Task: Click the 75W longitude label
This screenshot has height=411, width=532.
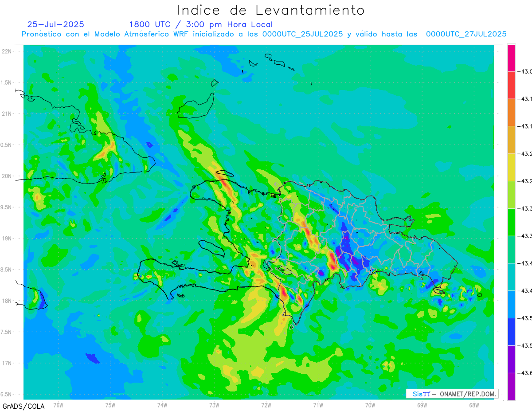Action: (110, 405)
